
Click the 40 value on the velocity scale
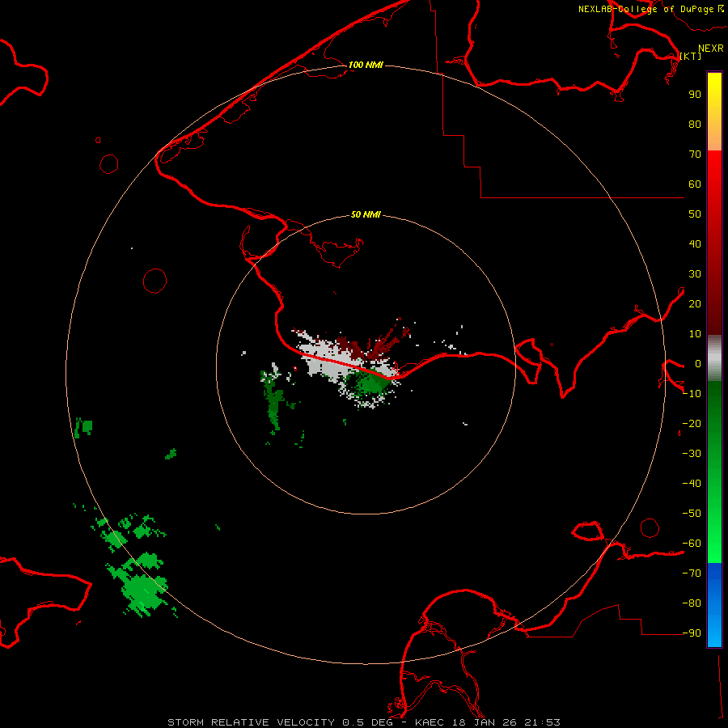695,243
